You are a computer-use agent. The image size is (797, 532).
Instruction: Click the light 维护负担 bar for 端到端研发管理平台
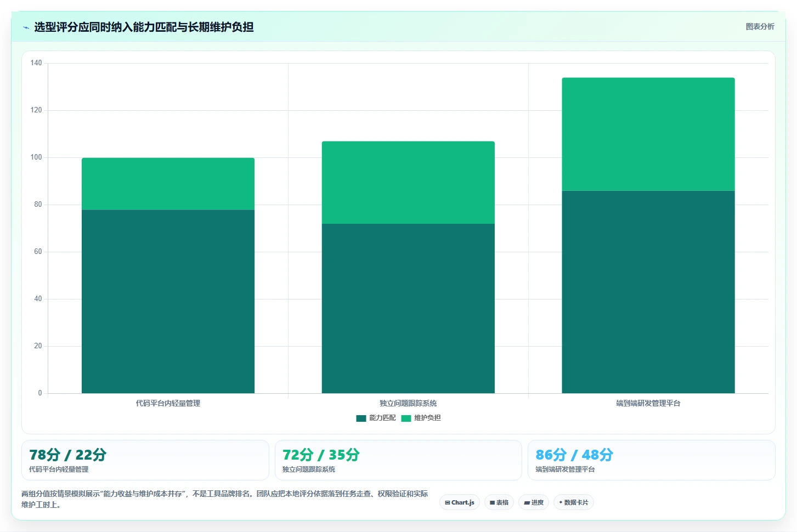coord(648,134)
